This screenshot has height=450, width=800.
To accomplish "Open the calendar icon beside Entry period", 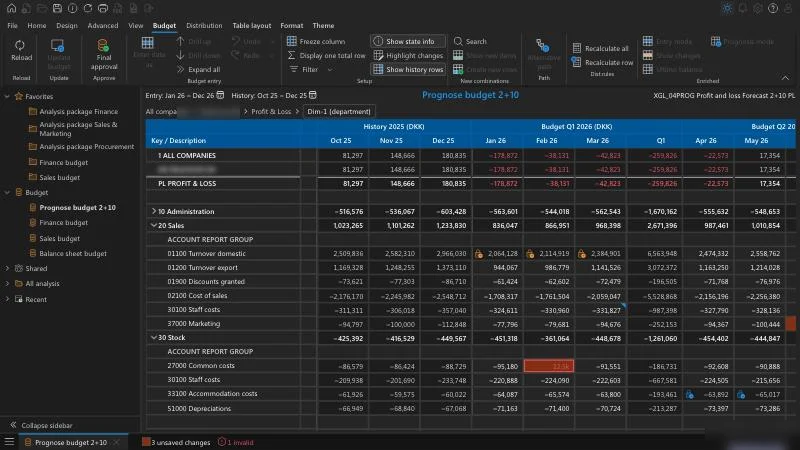I will click(220, 95).
